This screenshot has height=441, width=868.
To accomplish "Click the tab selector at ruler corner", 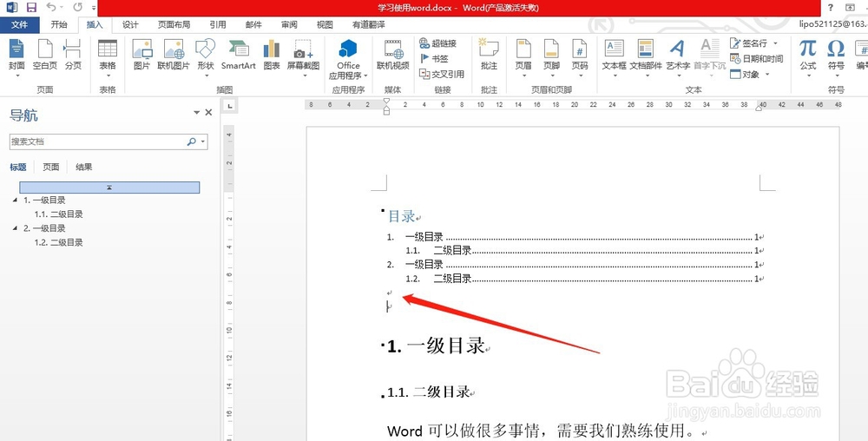I will [230, 105].
